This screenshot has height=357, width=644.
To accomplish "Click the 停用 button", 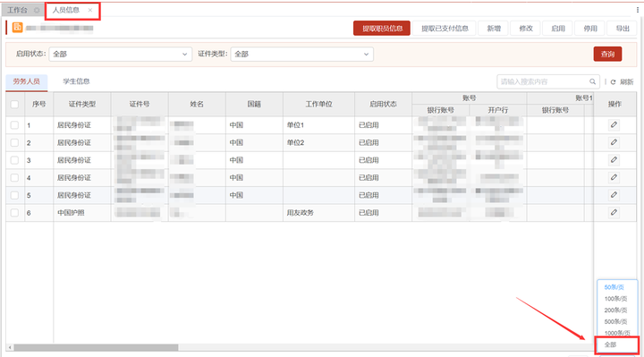I will [590, 29].
